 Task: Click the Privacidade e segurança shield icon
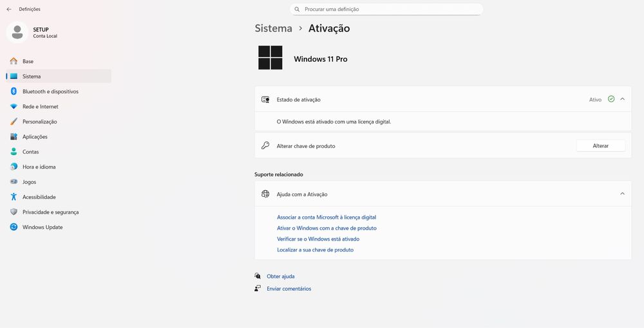coord(14,212)
